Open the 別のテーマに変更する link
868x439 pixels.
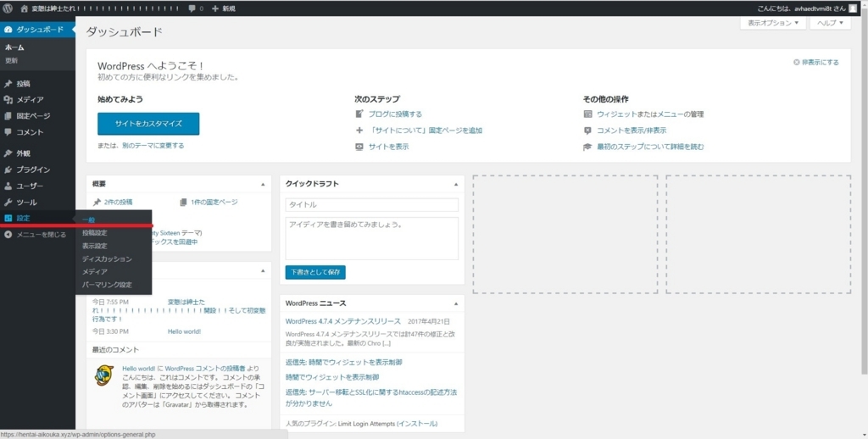click(x=153, y=146)
